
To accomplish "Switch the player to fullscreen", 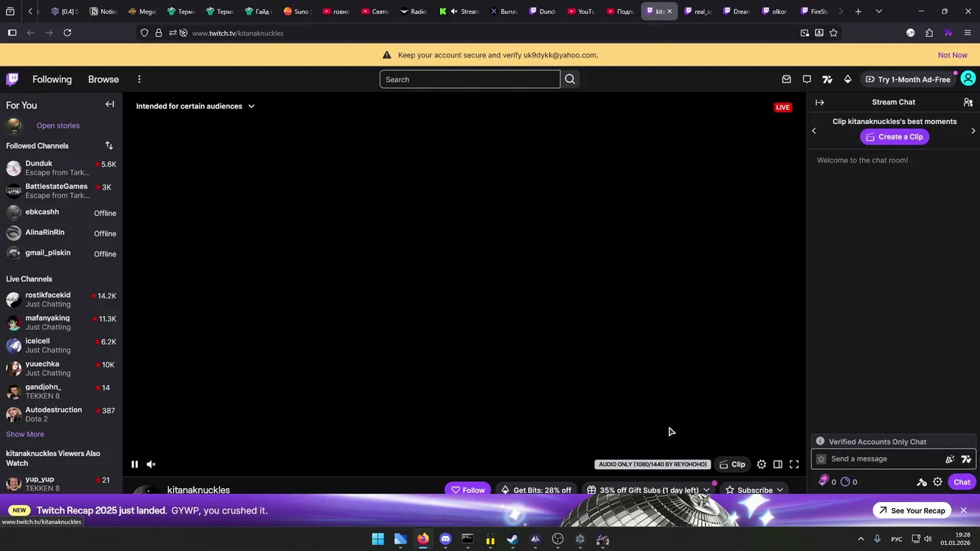I will pyautogui.click(x=794, y=465).
